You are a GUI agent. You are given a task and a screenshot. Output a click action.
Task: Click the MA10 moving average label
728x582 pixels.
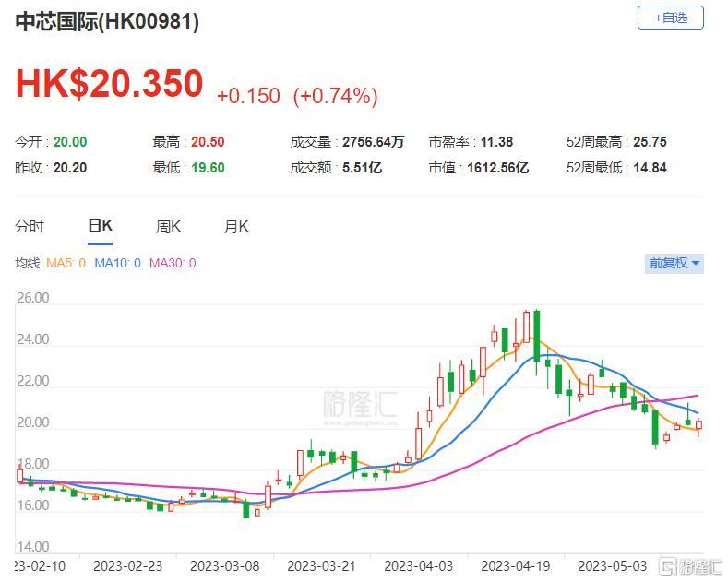117,263
